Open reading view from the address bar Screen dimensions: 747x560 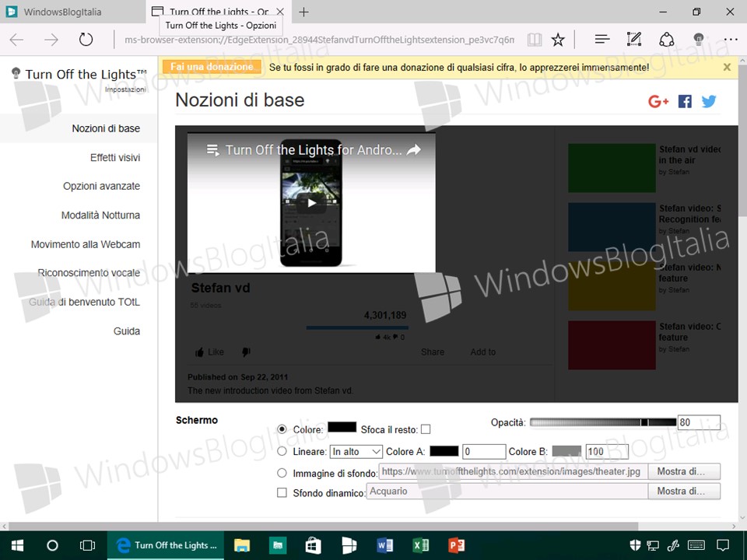(534, 40)
